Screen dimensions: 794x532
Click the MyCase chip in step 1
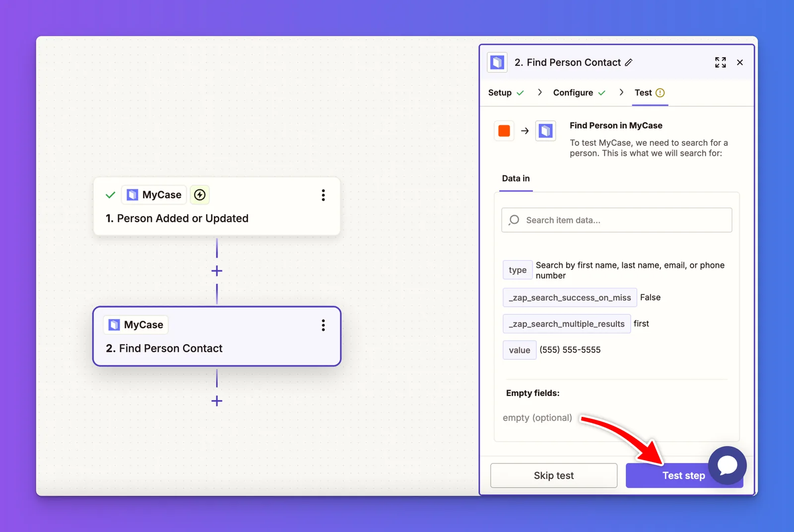154,195
